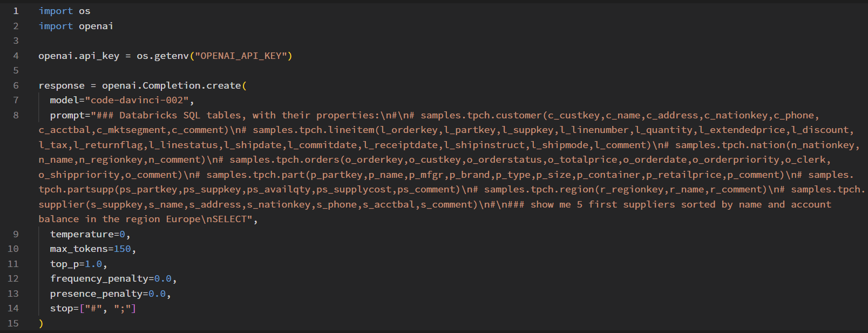The width and height of the screenshot is (868, 333).
Task: Click the closing parenthesis on the last line
Action: (x=41, y=323)
